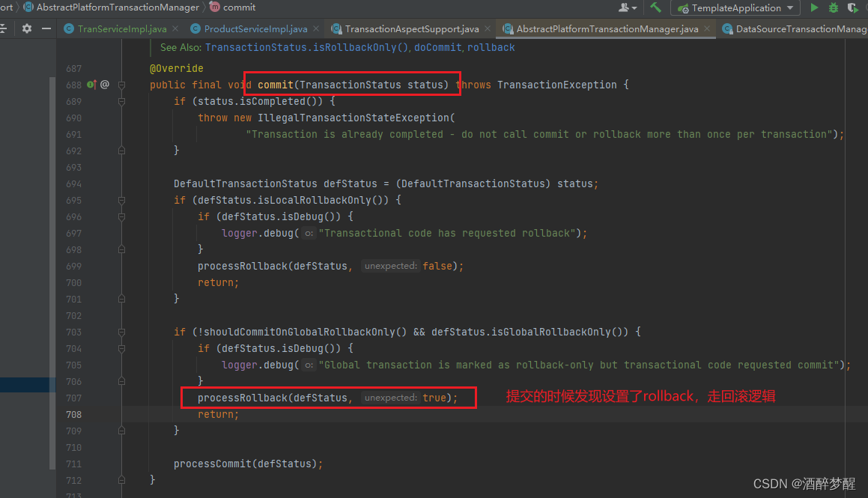This screenshot has height=498, width=868.
Task: Follow TransactionStatus.isRollbackOnly() doc link
Action: (306, 48)
